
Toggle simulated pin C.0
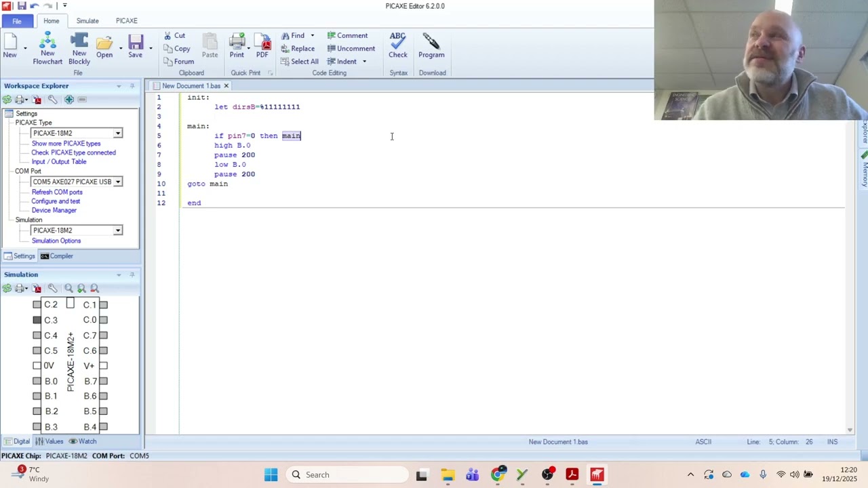coord(103,320)
